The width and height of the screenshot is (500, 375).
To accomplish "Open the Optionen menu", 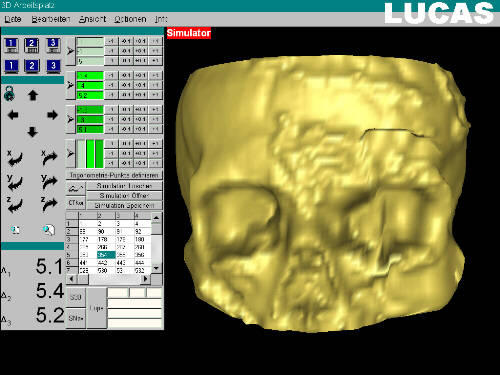I will (x=130, y=19).
